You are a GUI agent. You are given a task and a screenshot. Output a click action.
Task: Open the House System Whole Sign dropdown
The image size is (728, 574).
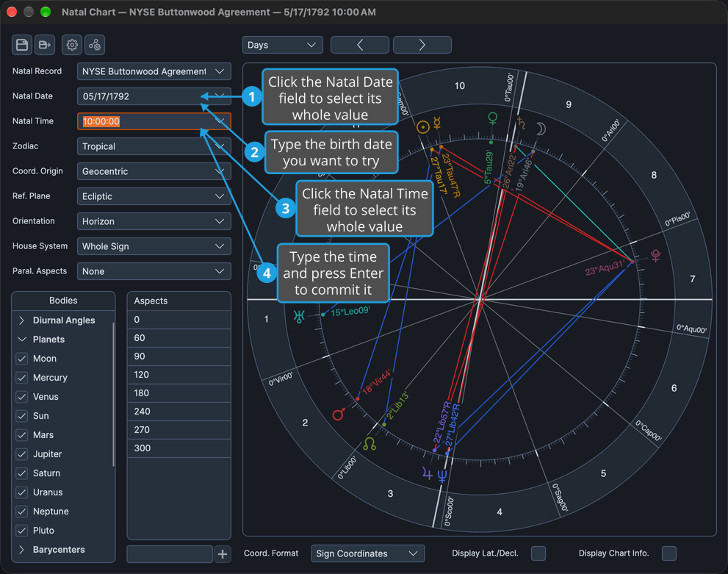tap(154, 246)
